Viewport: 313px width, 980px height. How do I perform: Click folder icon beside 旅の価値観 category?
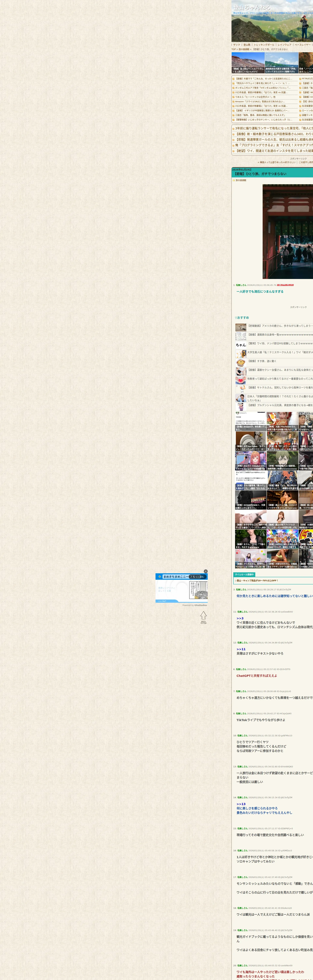(234, 180)
